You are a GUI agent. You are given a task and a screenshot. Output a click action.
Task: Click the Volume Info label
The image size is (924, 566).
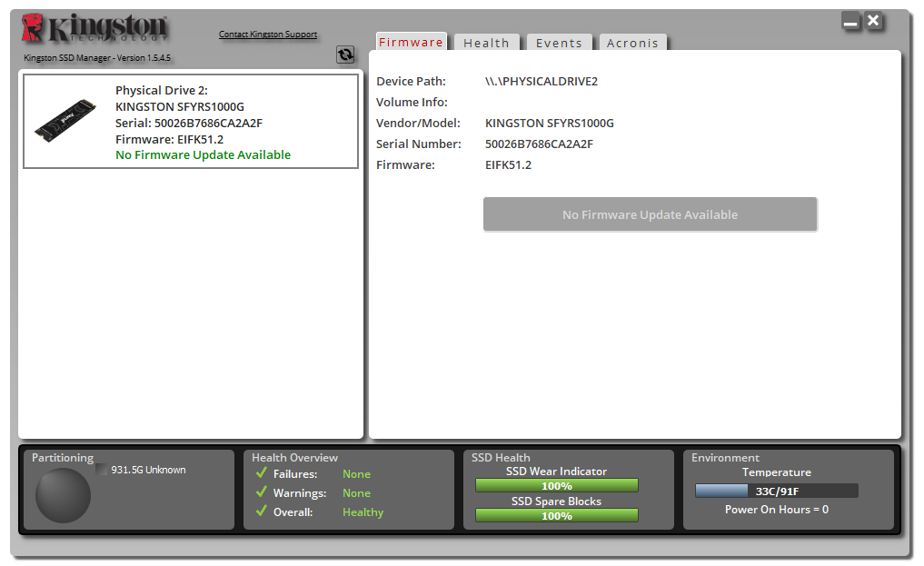click(412, 102)
